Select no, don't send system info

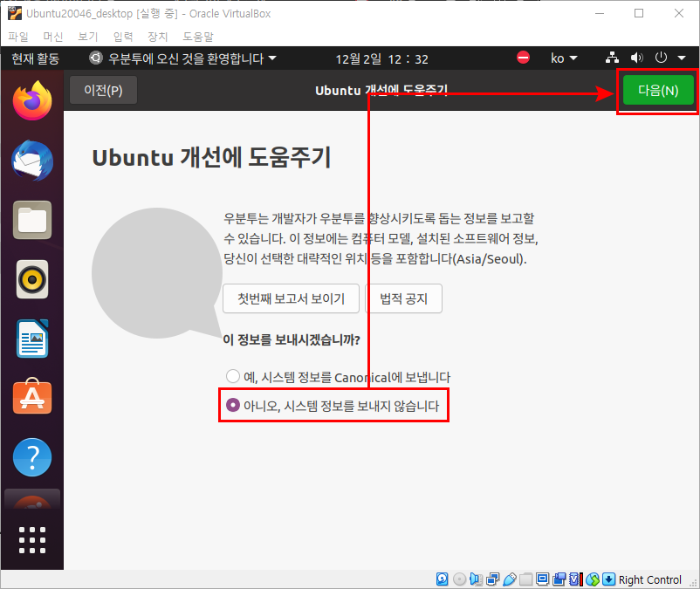coord(333,406)
